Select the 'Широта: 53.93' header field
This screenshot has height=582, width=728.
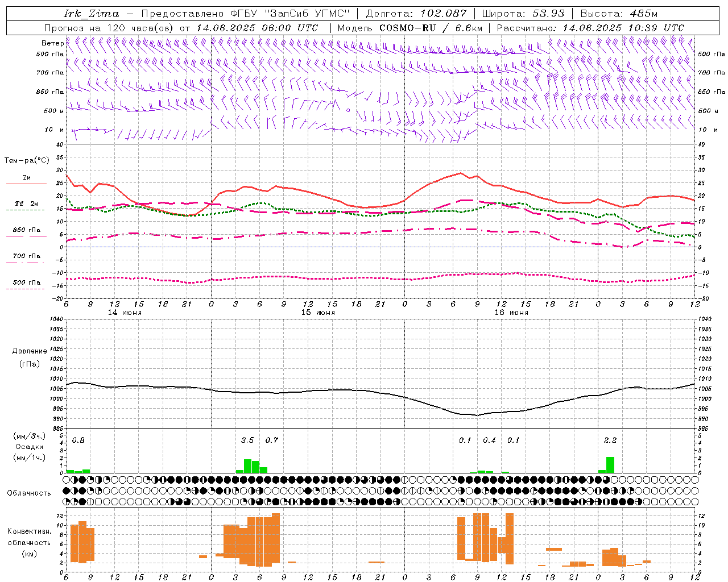point(523,14)
